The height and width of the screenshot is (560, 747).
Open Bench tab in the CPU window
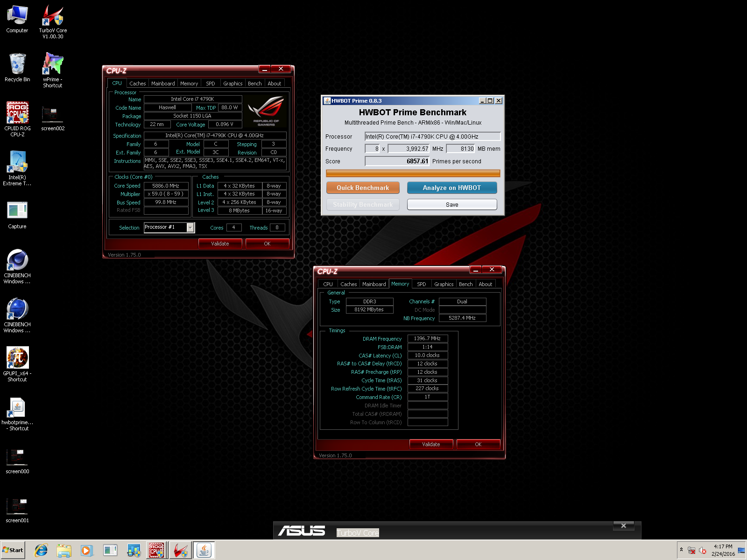coord(255,84)
